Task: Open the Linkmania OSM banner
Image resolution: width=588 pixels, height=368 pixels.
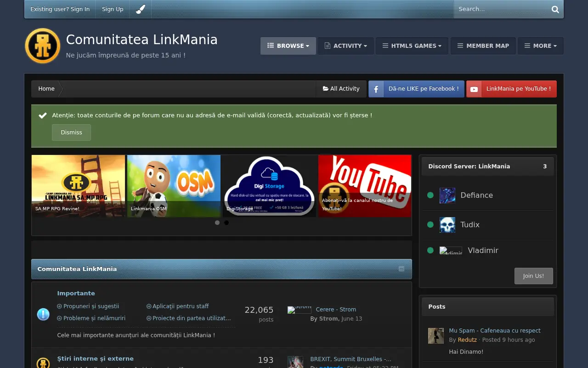Action: pyautogui.click(x=174, y=186)
